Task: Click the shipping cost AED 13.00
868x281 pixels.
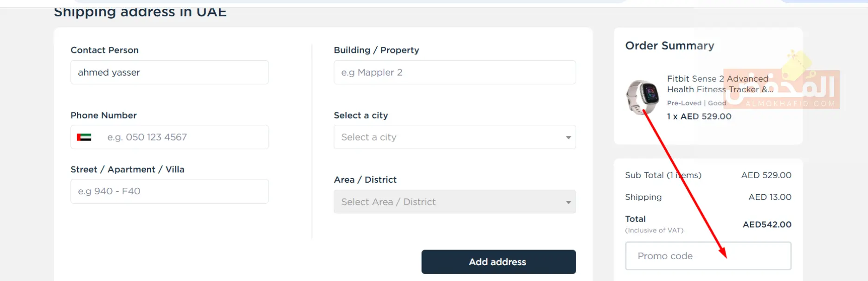Action: click(770, 197)
